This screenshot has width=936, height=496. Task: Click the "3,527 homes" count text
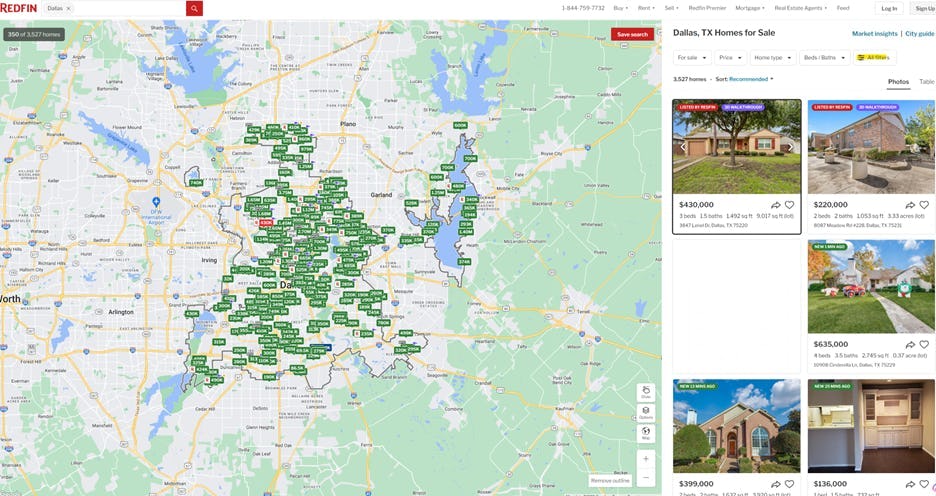689,79
